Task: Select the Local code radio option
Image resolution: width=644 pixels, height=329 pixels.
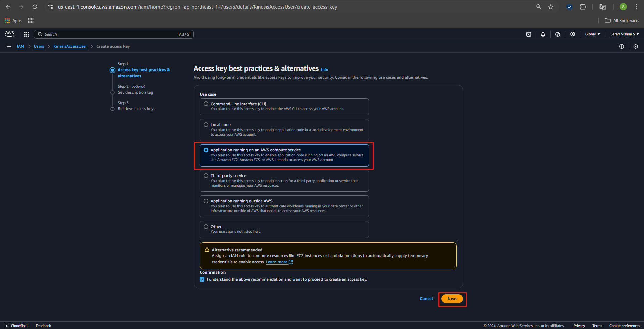Action: point(206,125)
